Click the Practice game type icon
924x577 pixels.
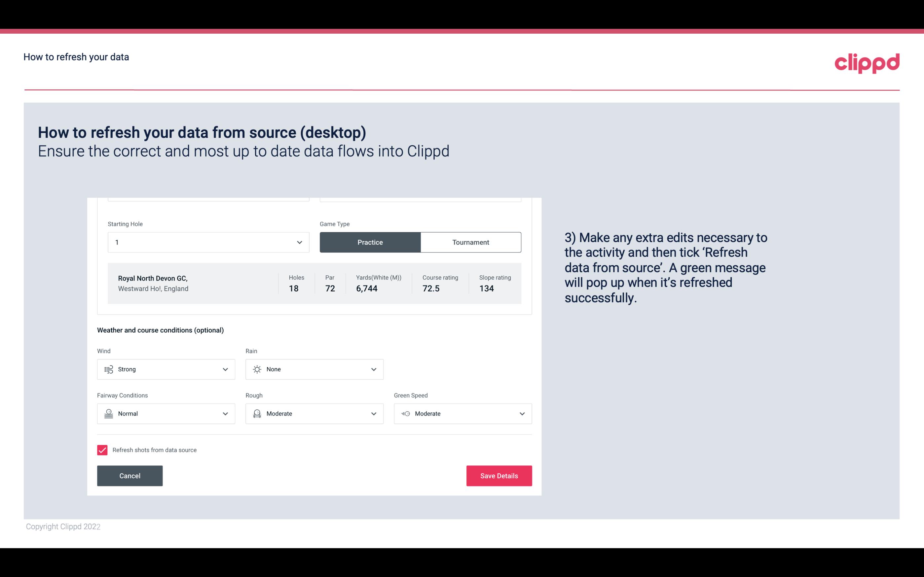[370, 242]
